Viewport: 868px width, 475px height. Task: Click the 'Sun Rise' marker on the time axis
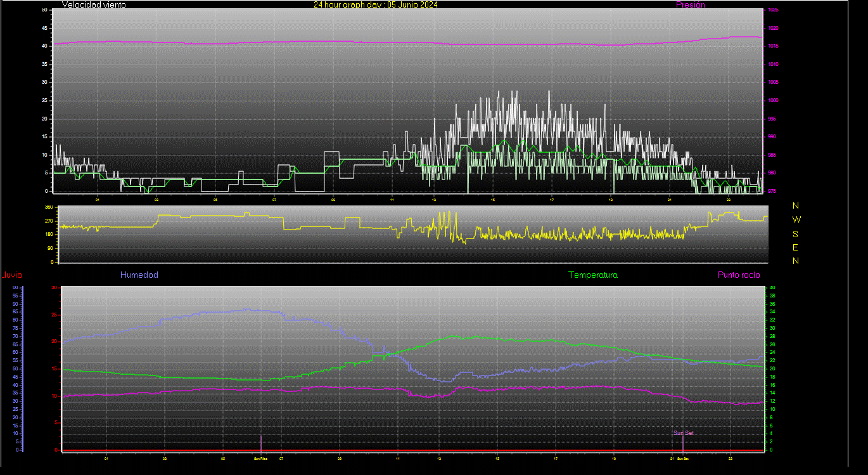[260, 458]
